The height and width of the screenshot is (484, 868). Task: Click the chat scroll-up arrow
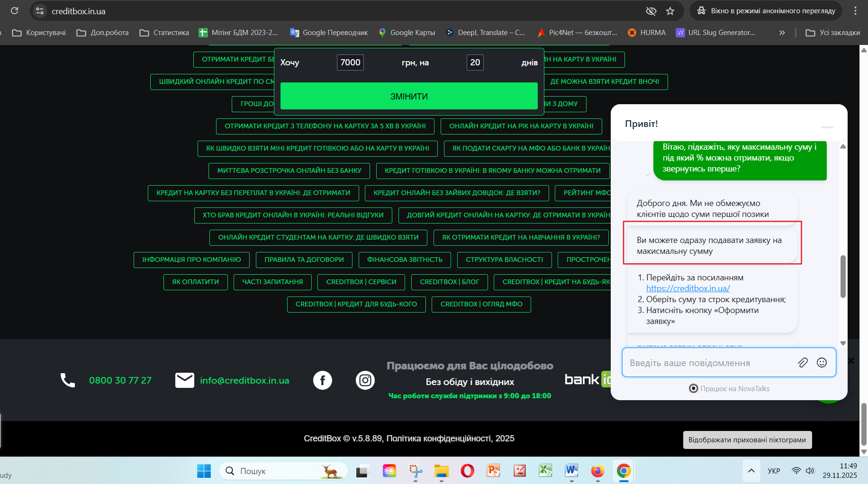coord(843,146)
